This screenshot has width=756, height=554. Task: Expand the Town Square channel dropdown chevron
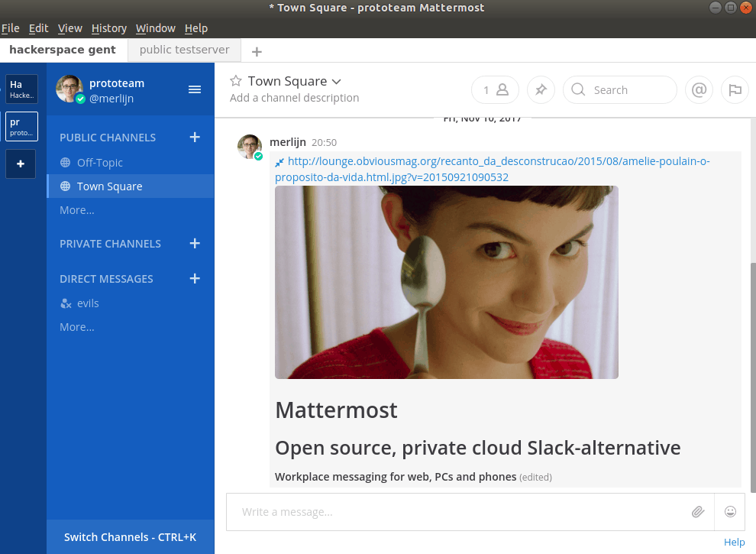click(x=337, y=82)
